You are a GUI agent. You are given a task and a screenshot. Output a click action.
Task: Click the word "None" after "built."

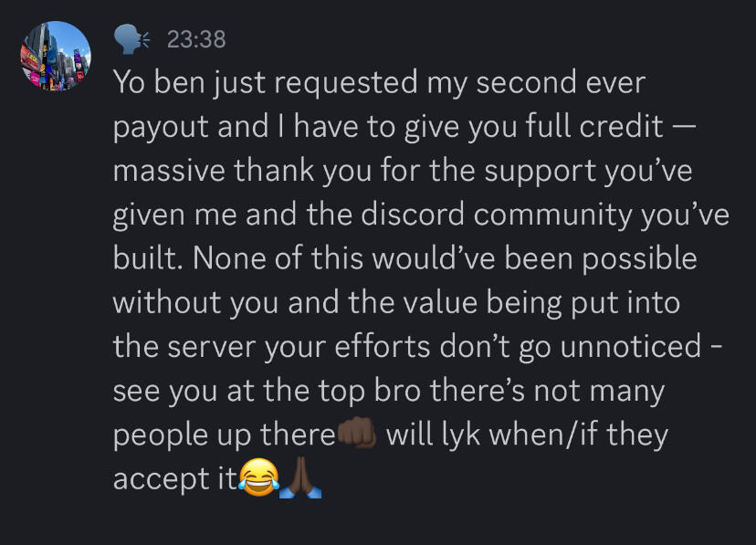pos(229,258)
